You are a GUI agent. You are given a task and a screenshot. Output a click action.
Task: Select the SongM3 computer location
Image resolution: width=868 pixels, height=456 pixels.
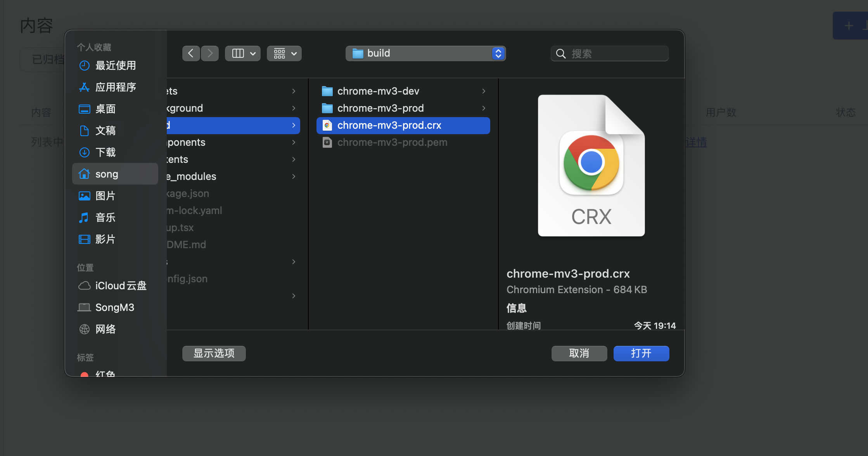coord(114,307)
